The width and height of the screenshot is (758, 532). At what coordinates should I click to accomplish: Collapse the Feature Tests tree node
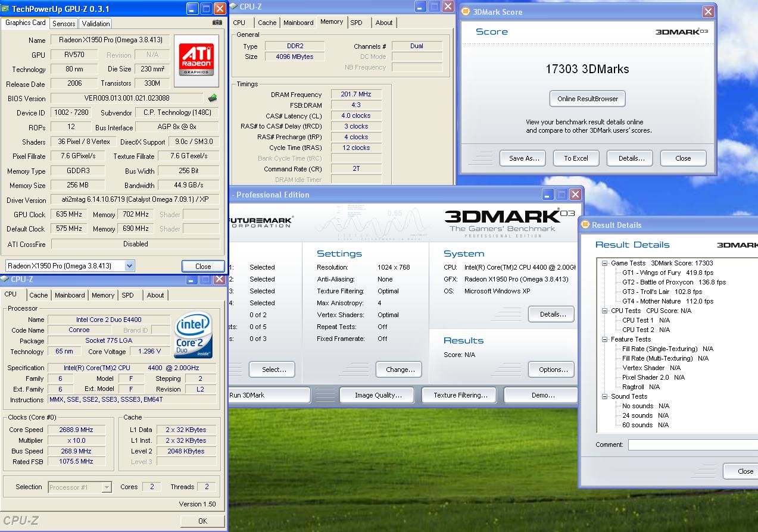[604, 339]
